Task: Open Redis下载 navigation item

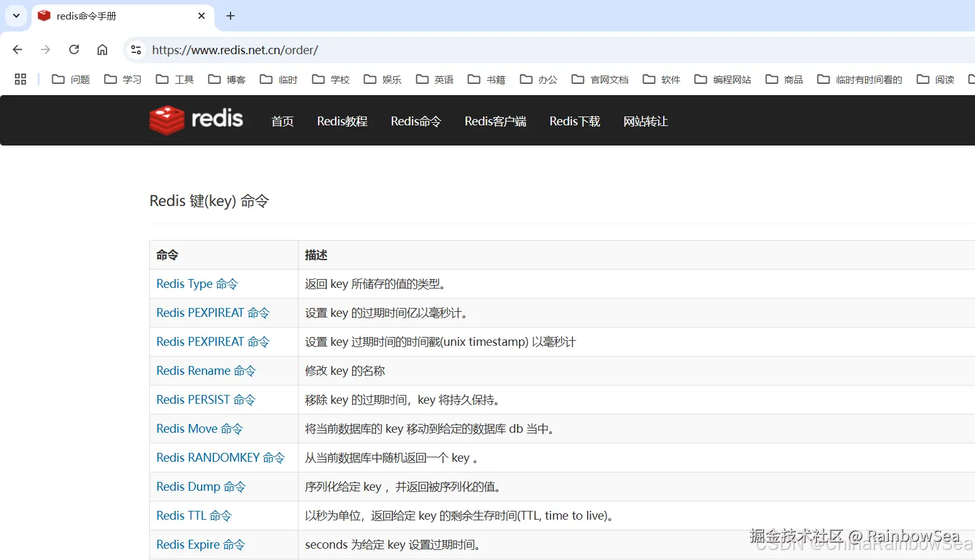Action: point(574,121)
